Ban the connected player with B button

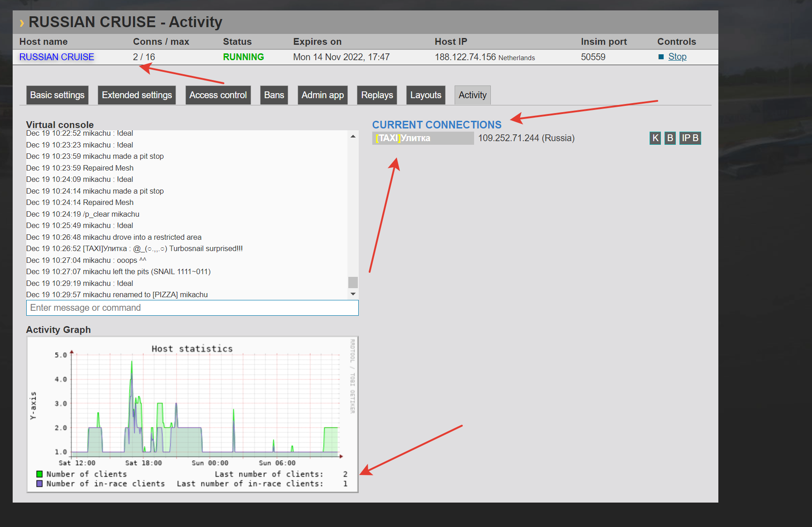670,138
